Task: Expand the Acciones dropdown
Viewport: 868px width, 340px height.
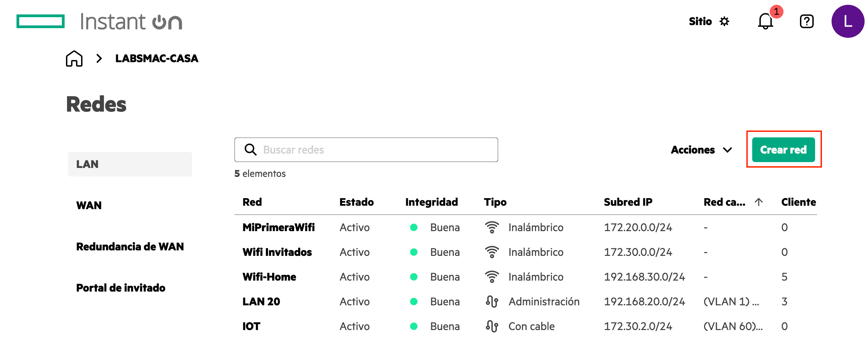Action: pos(701,150)
